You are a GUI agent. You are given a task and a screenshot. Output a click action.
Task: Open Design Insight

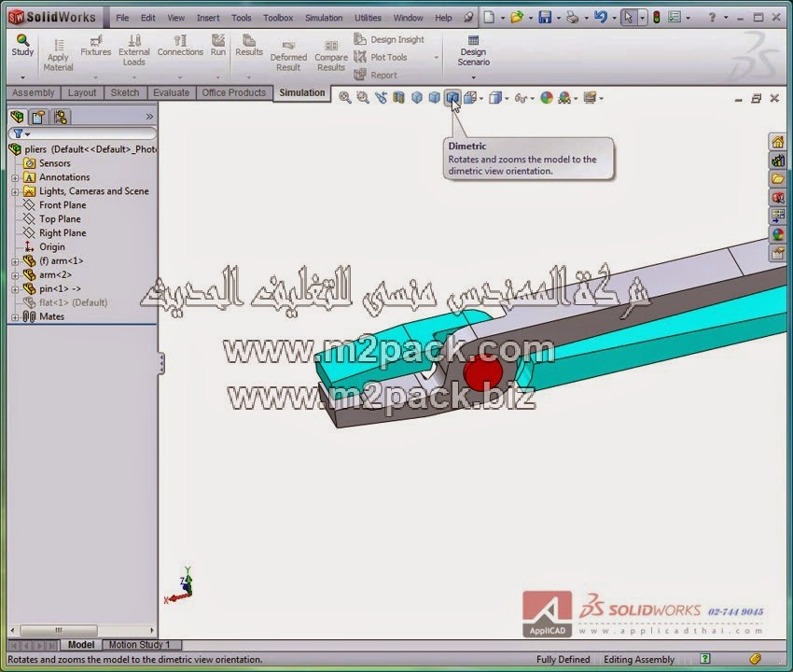[389, 39]
